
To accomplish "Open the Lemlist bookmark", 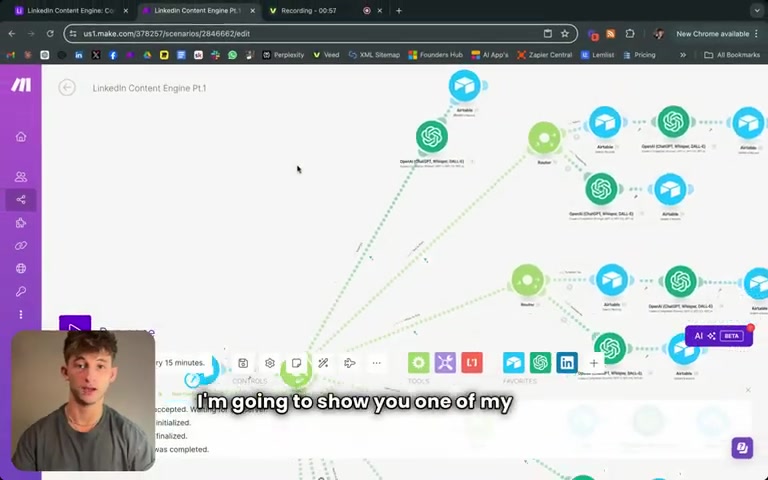I will [597, 55].
